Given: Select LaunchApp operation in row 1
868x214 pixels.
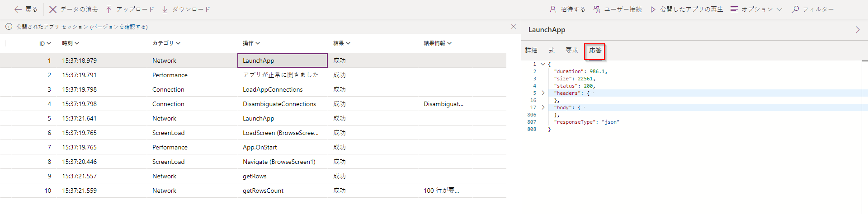Looking at the screenshot, I should pyautogui.click(x=283, y=60).
